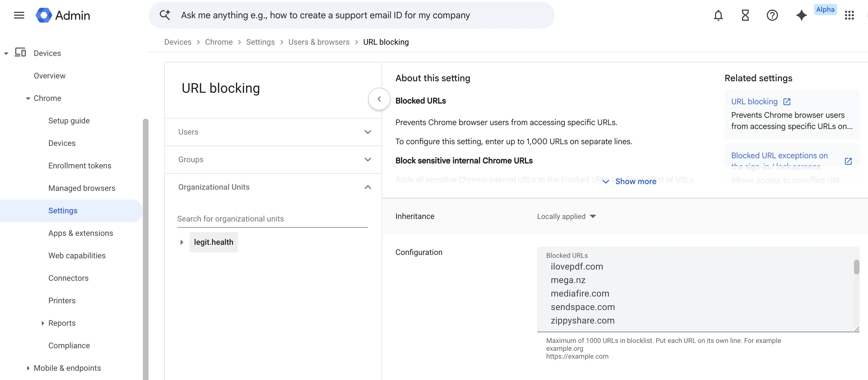Viewport: 868px width, 380px height.
Task: Open the help question mark icon
Action: [x=772, y=15]
